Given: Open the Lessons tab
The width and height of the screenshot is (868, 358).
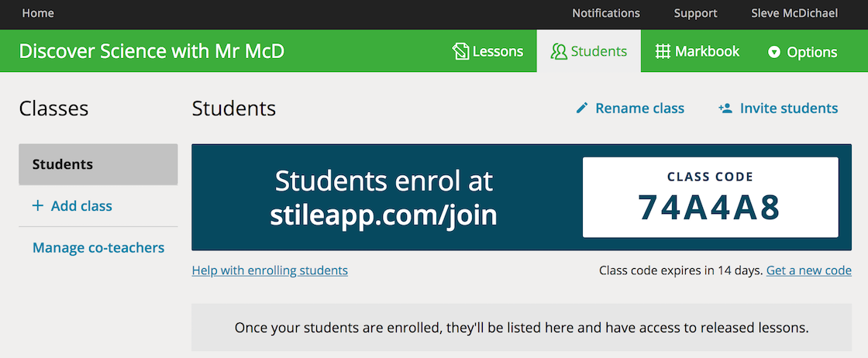Looking at the screenshot, I should (x=487, y=51).
